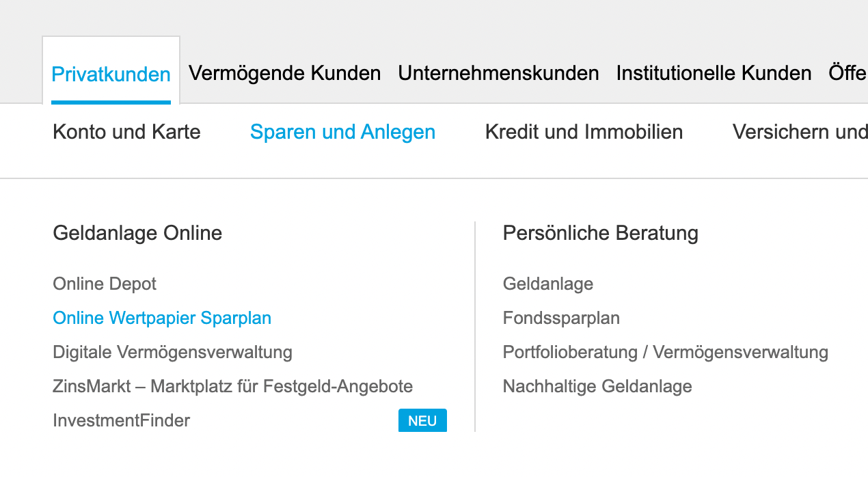Image resolution: width=868 pixels, height=477 pixels.
Task: Open the Nachhaltige Geldanlage page
Action: tap(597, 386)
